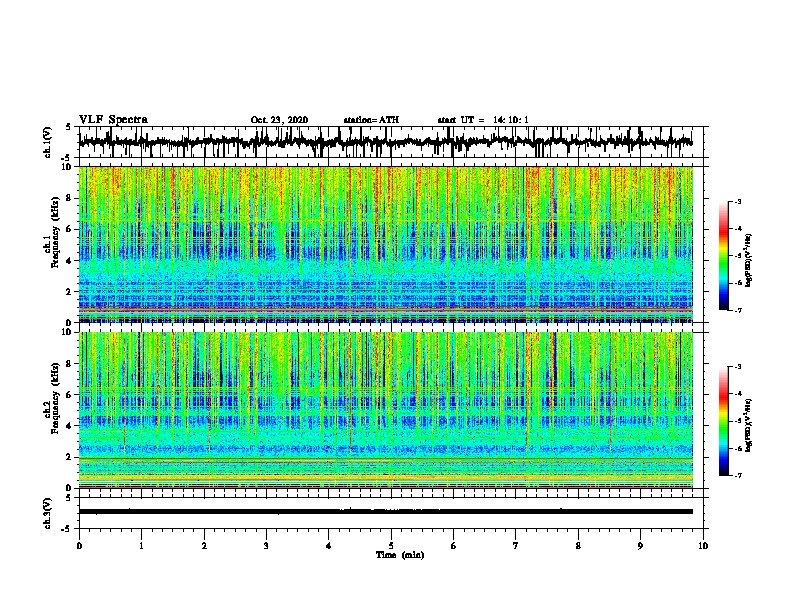The height and width of the screenshot is (612, 792).
Task: Click the time axis tick label "8"
Action: 578,546
